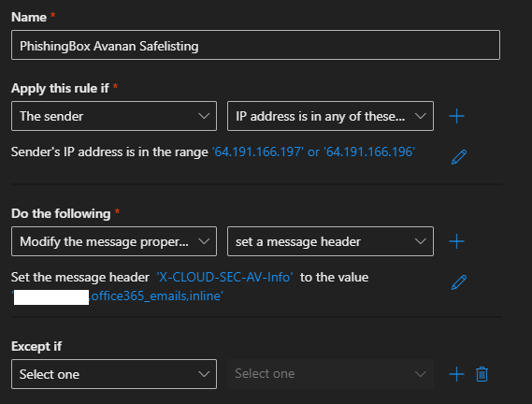Open the disabled second Except if dropdown
Screen dimensions: 532x404
coord(330,374)
